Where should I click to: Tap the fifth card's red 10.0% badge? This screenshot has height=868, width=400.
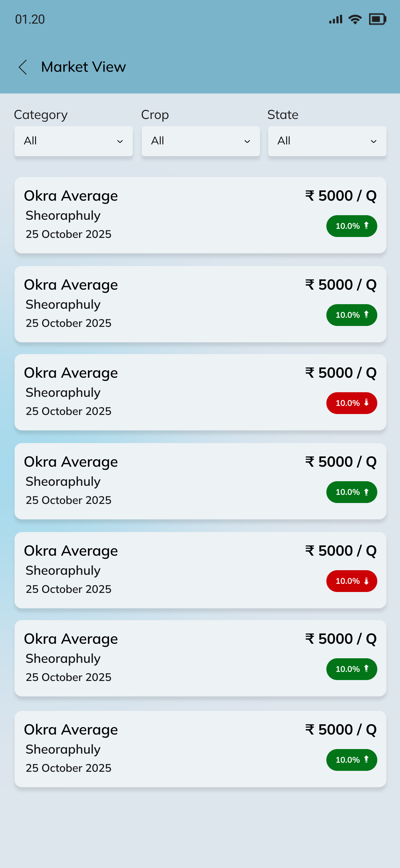352,581
